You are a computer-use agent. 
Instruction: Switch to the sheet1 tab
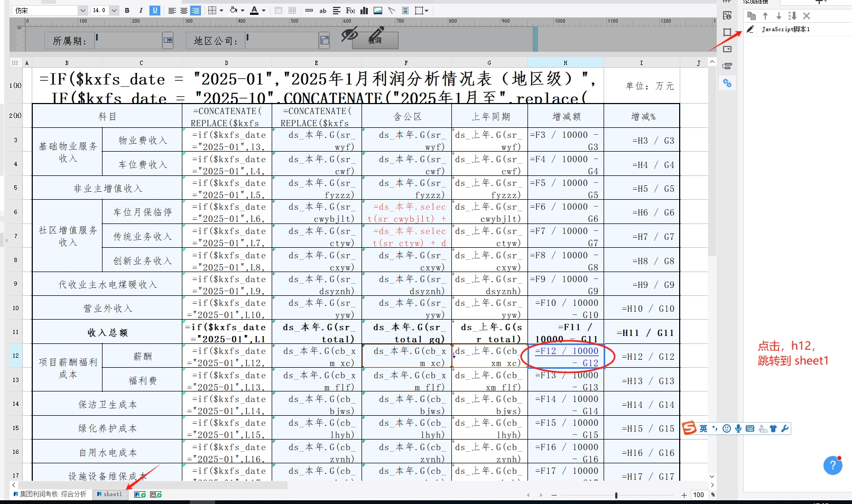coord(109,494)
